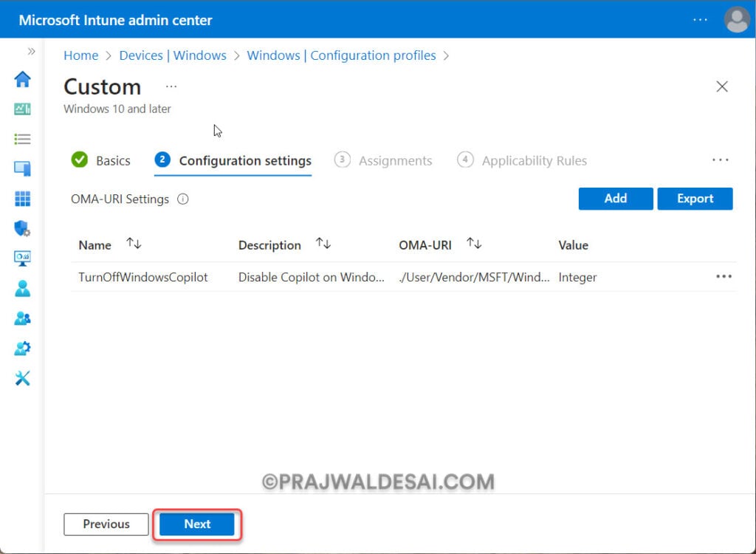756x554 pixels.
Task: Open Home breadcrumb link
Action: 81,55
